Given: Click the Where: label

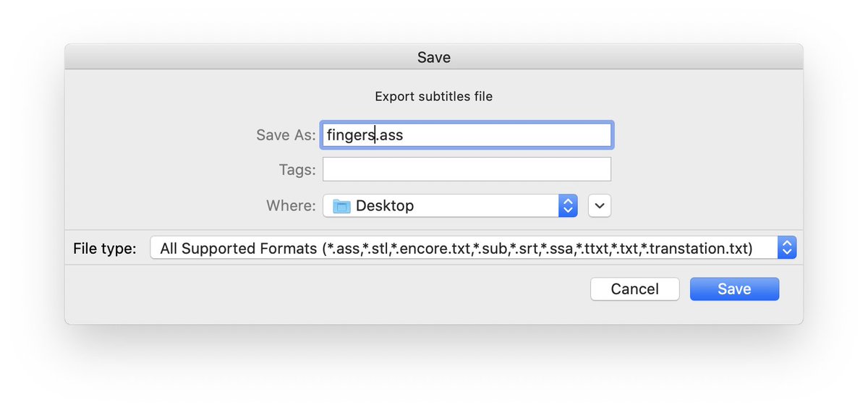Looking at the screenshot, I should 291,205.
